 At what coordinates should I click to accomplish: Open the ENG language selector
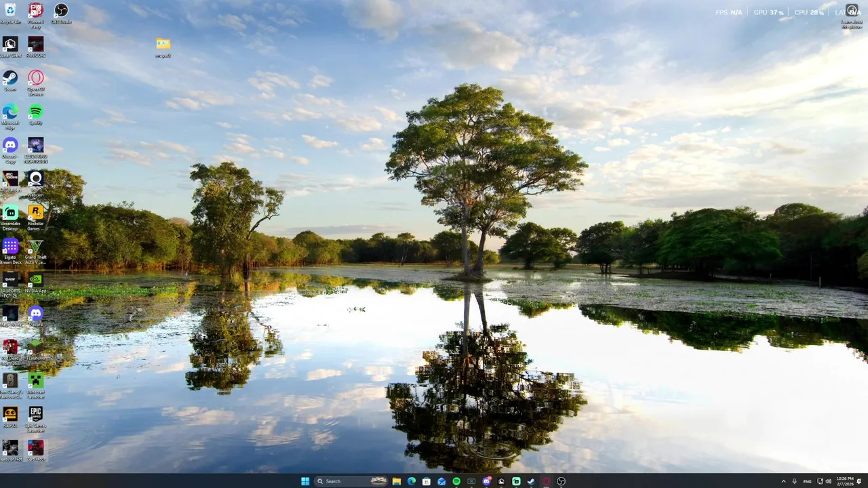(x=808, y=481)
